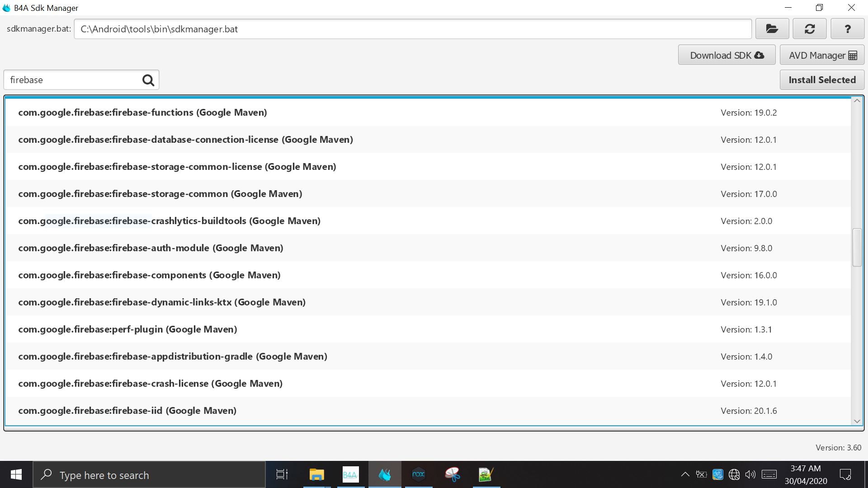Click taskbar clock showing 3:47 AM
Viewport: 868px width, 488px height.
[806, 474]
